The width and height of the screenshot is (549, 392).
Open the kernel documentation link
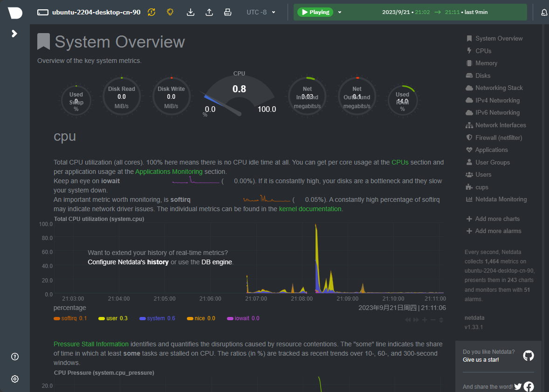[310, 209]
